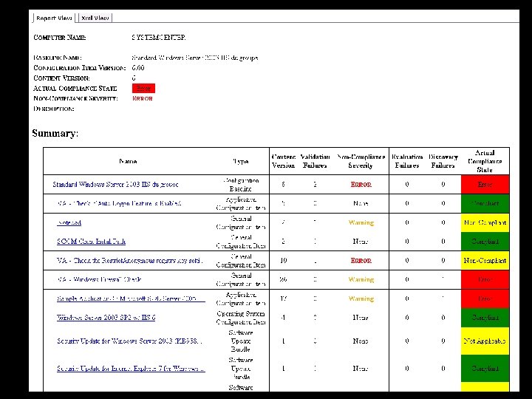
Task: Switch to the Report View tab
Action: [54, 18]
